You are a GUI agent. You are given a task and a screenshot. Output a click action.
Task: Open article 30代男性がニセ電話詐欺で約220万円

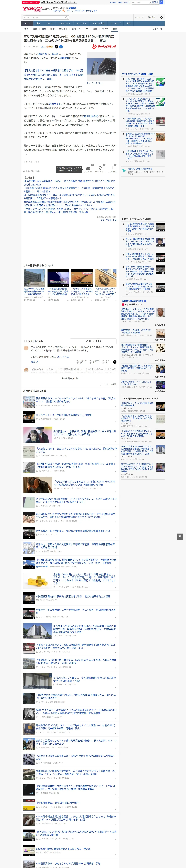76,696
